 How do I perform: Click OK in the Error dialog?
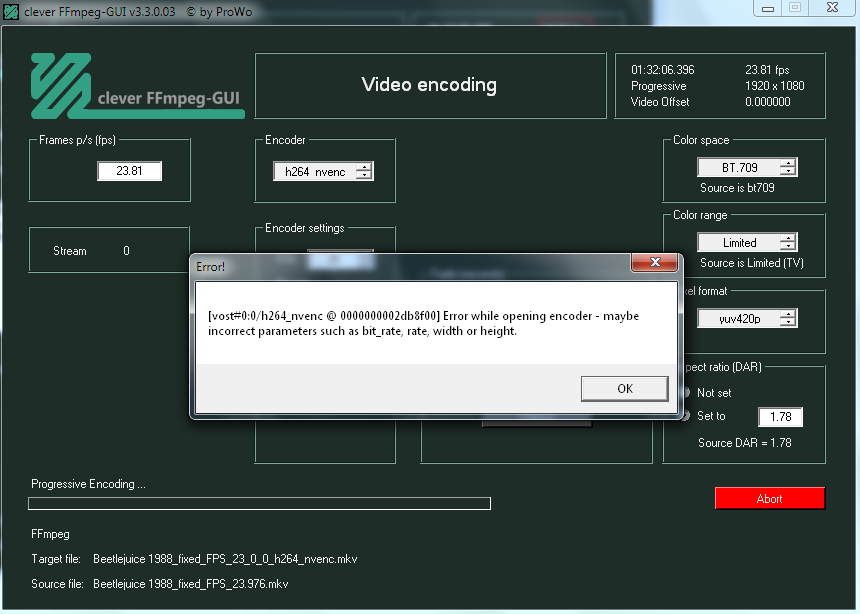point(625,388)
